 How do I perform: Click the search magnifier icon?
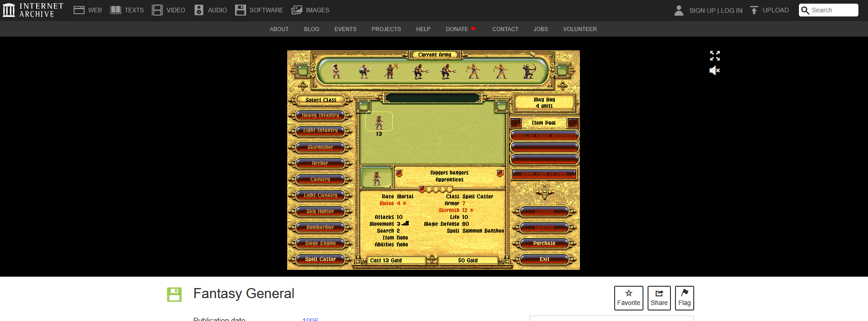coord(805,10)
